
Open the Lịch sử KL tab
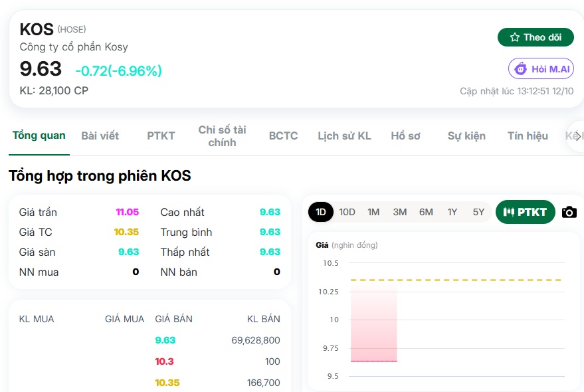pyautogui.click(x=344, y=136)
